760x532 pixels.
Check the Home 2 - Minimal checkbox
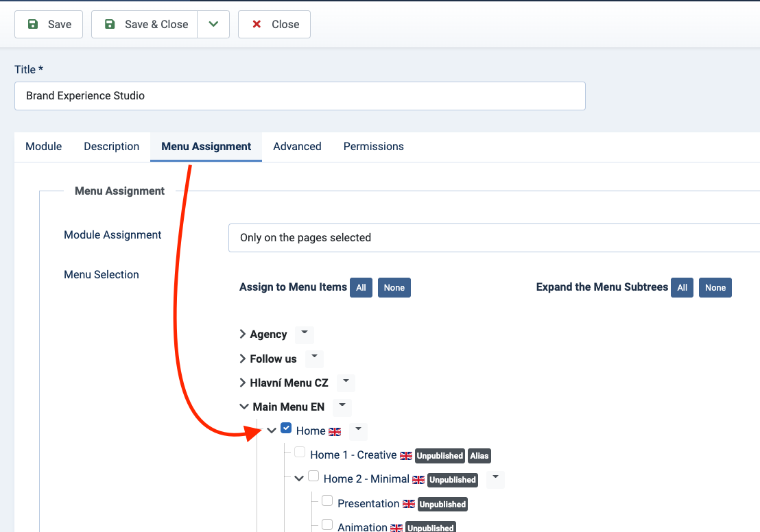tap(313, 476)
